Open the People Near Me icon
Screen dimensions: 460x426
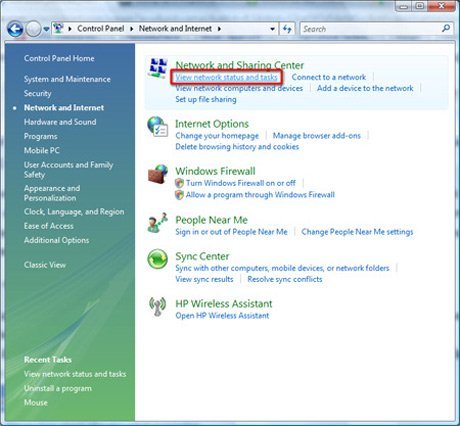[157, 223]
